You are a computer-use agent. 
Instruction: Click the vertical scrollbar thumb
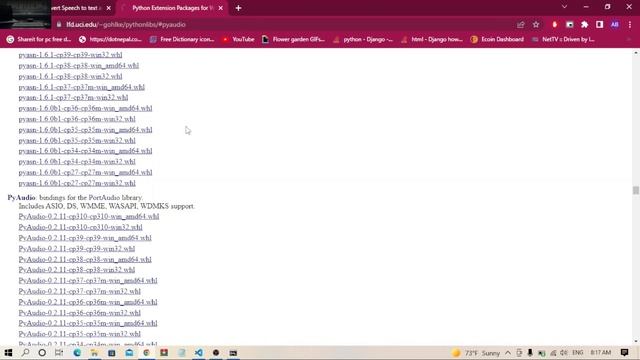[636, 190]
